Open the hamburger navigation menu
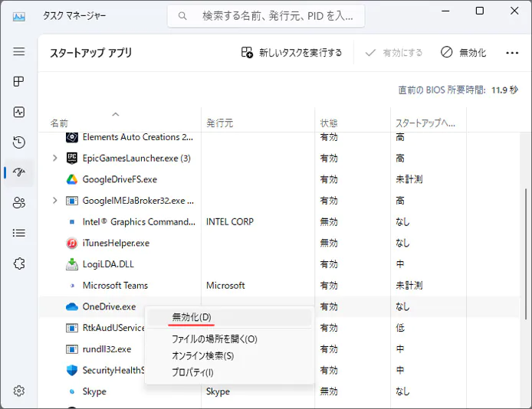This screenshot has width=532, height=409. point(19,51)
